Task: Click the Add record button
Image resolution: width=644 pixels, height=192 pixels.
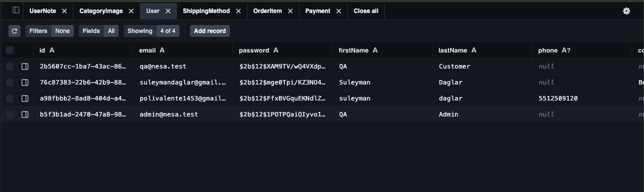Action: (x=210, y=31)
